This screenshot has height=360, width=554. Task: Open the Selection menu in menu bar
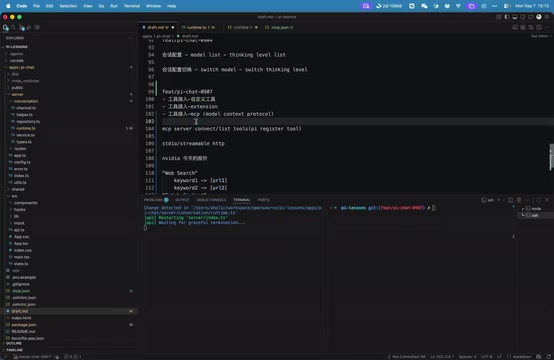(x=68, y=6)
